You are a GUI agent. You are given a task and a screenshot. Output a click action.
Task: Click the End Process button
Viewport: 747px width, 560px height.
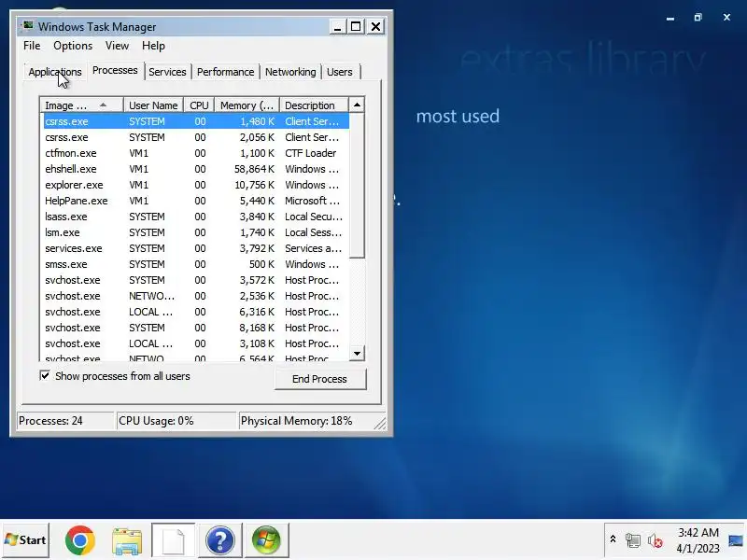tap(319, 379)
